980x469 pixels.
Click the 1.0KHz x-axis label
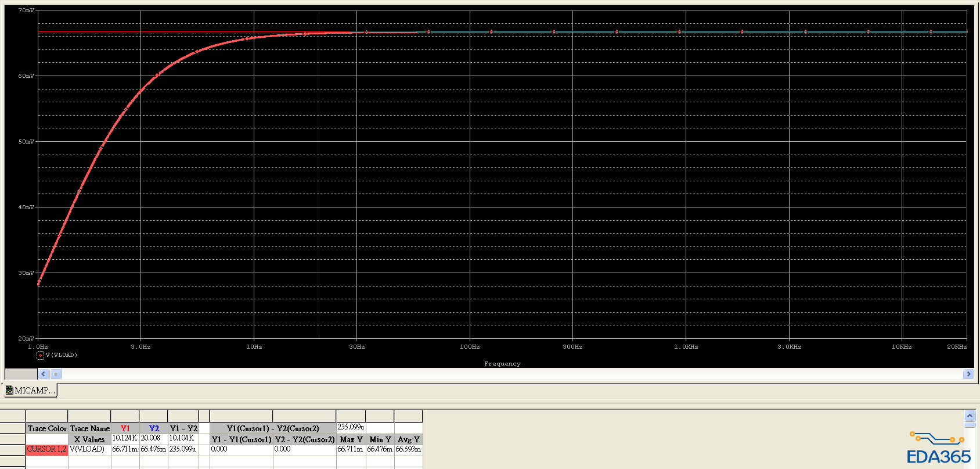point(686,347)
